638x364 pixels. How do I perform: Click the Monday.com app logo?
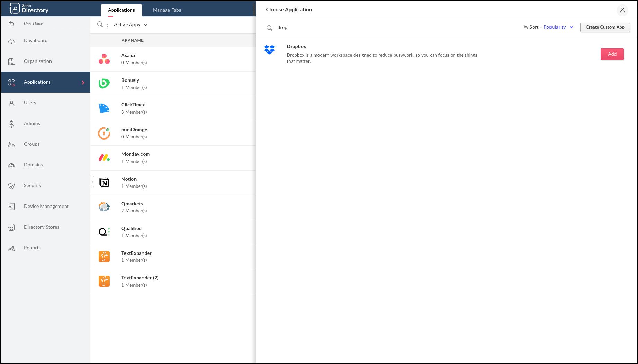pyautogui.click(x=104, y=158)
